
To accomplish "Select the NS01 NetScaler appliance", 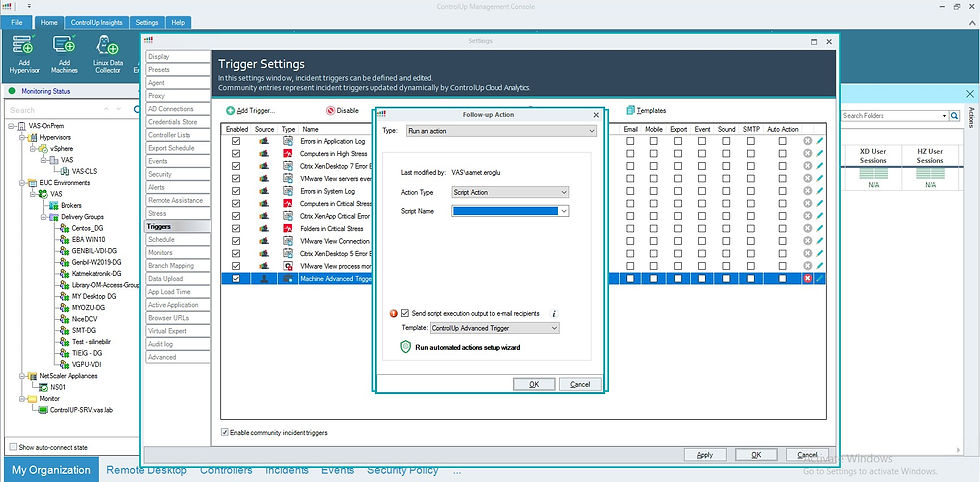I will coord(52,387).
